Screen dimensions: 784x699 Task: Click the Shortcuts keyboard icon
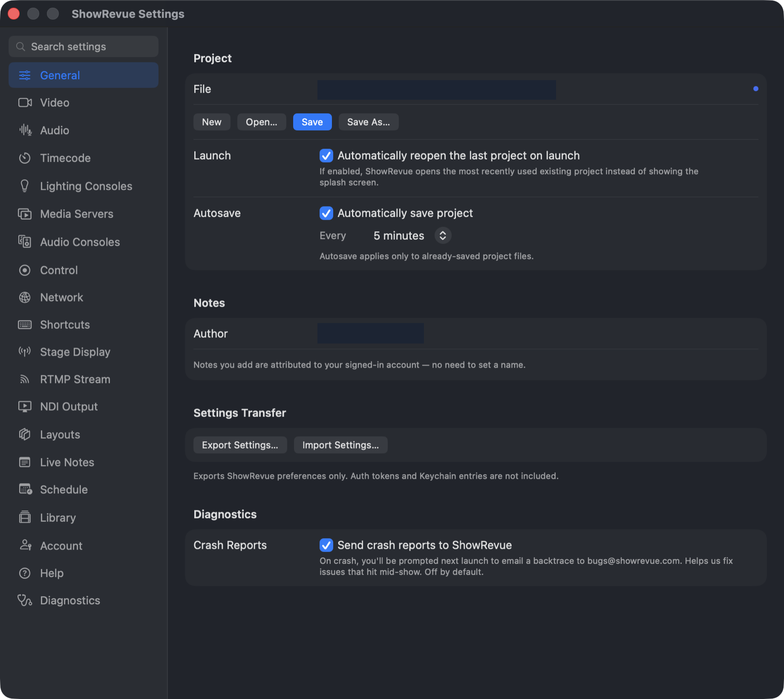[25, 325]
